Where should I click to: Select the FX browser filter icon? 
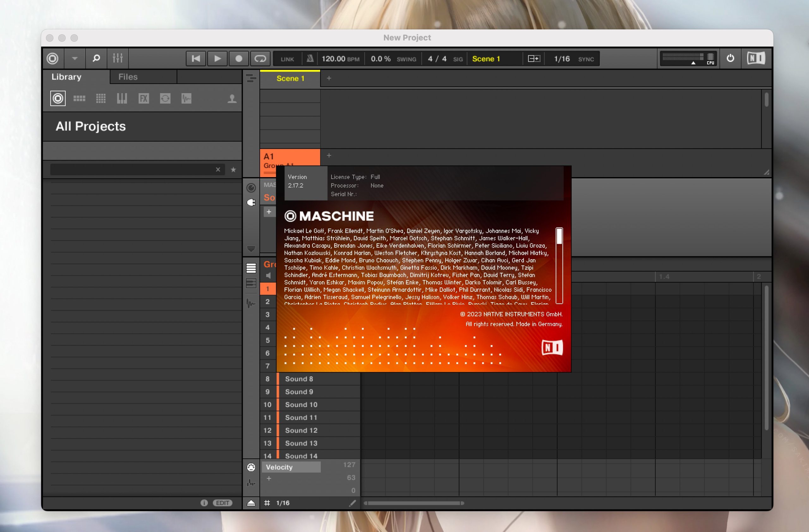pyautogui.click(x=144, y=99)
